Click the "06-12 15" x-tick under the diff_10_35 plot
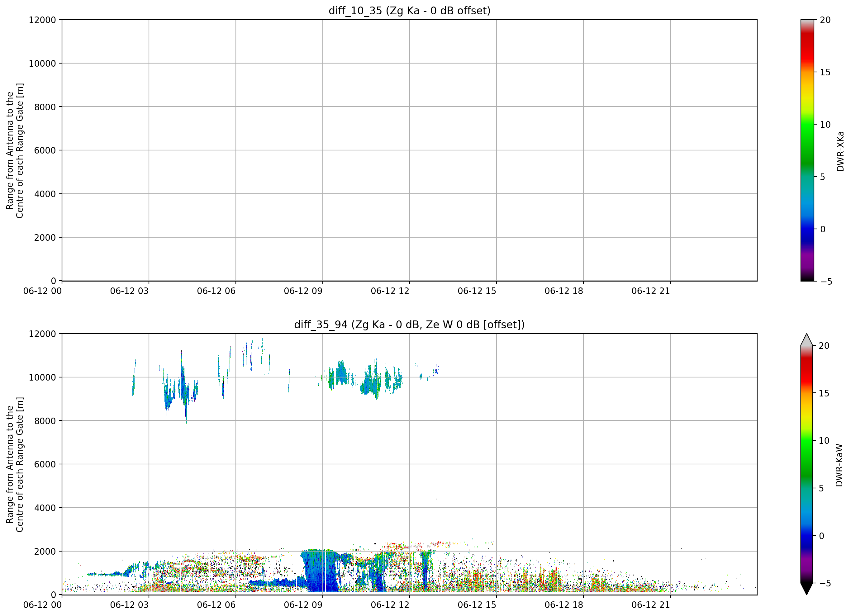851x616 pixels. point(477,291)
